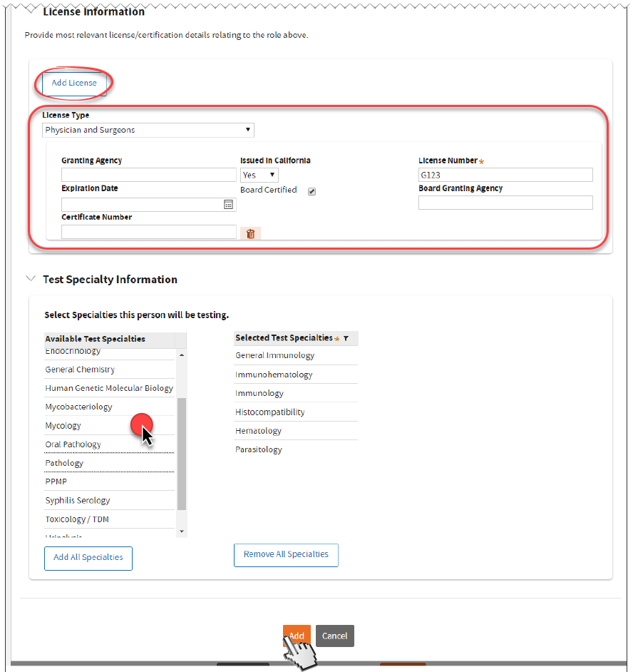Open the License Type dropdown

coord(148,131)
